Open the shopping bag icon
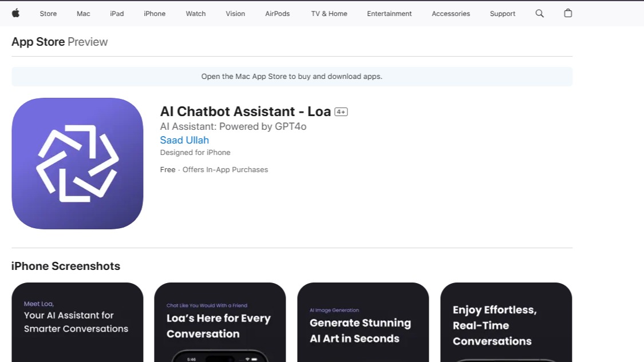Image resolution: width=644 pixels, height=362 pixels. pyautogui.click(x=568, y=13)
